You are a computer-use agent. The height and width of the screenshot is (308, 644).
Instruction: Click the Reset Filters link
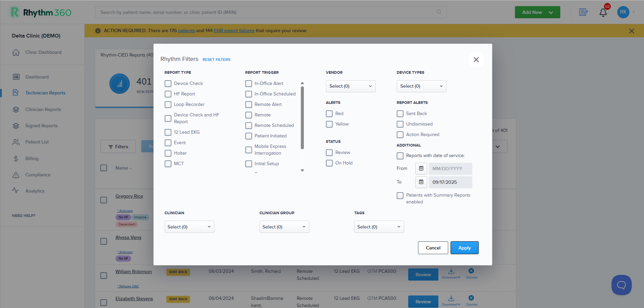coord(216,60)
